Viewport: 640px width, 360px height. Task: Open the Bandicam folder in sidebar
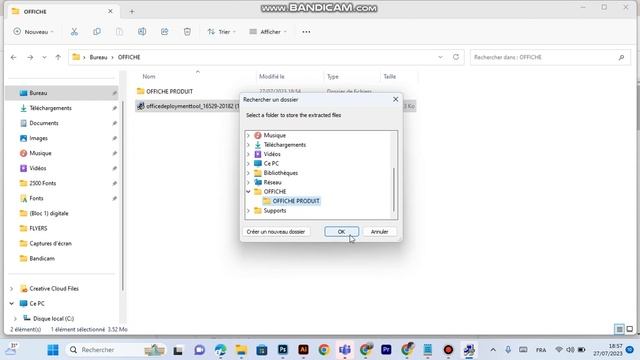pos(42,259)
